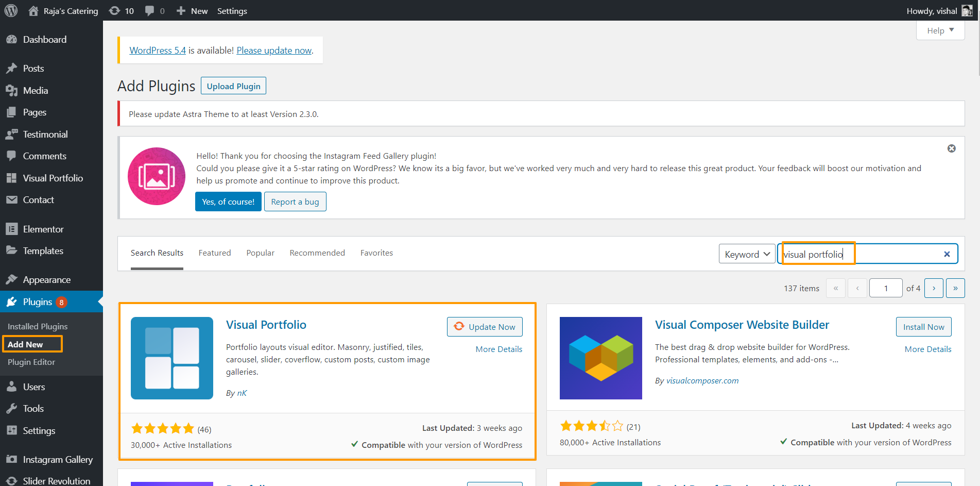Click the user avatar next to Howdy, vishal
This screenshot has width=980, height=486.
967,11
